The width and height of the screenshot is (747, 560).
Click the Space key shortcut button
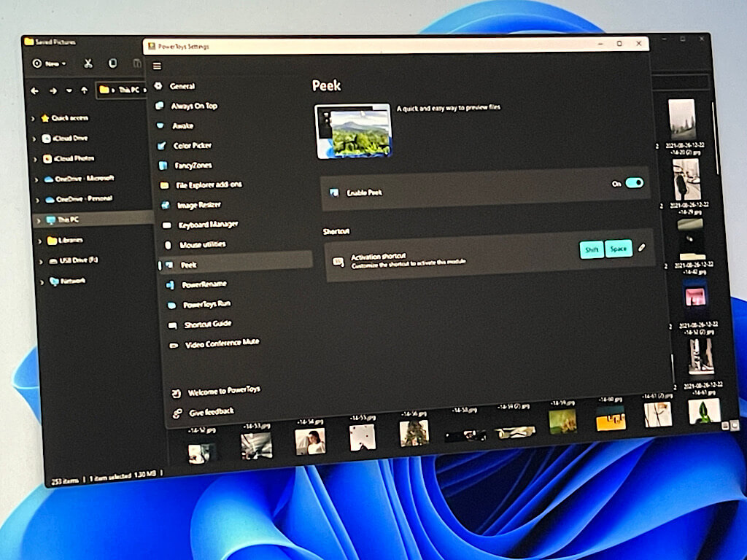tap(619, 249)
